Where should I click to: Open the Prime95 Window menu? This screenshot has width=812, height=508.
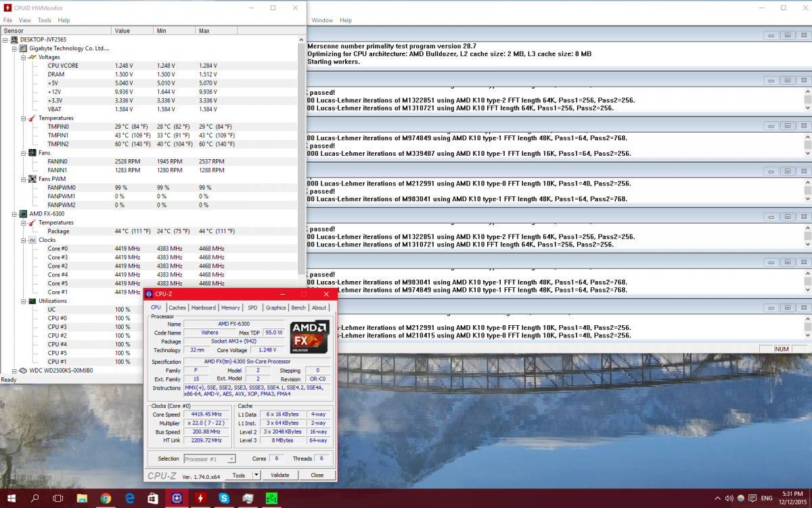click(x=322, y=20)
